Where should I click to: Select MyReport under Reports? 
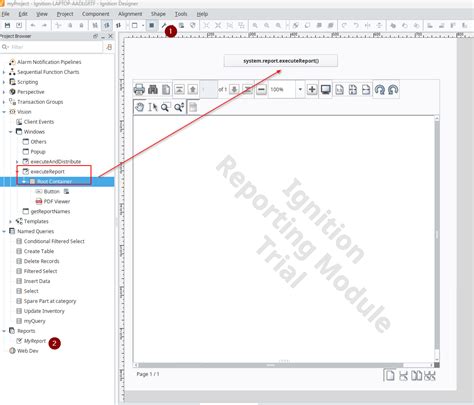click(35, 341)
